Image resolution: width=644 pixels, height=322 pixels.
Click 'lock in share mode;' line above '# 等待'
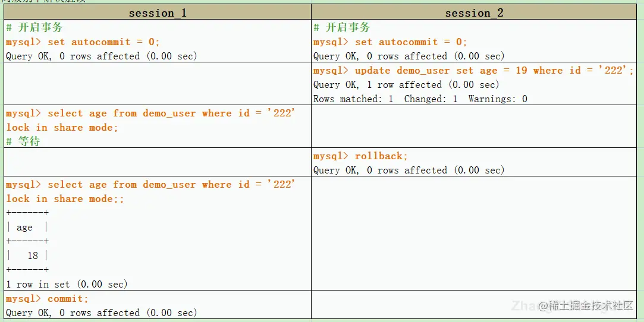62,128
